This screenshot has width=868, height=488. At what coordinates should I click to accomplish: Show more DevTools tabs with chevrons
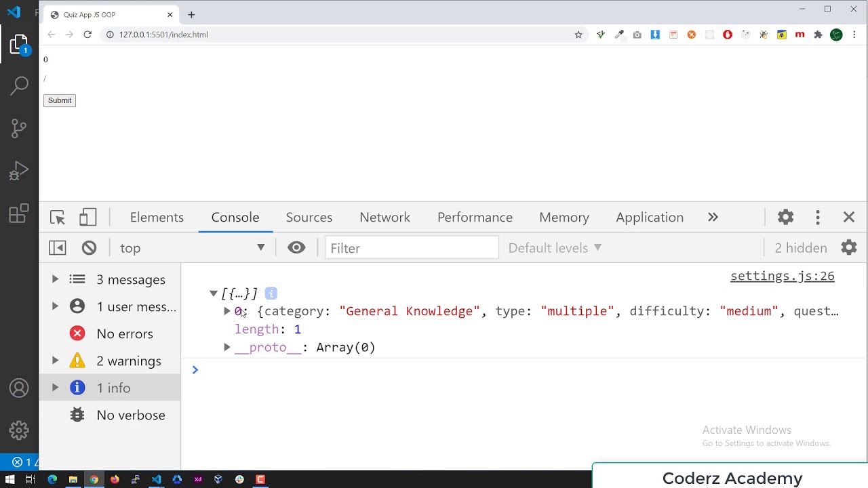(713, 217)
